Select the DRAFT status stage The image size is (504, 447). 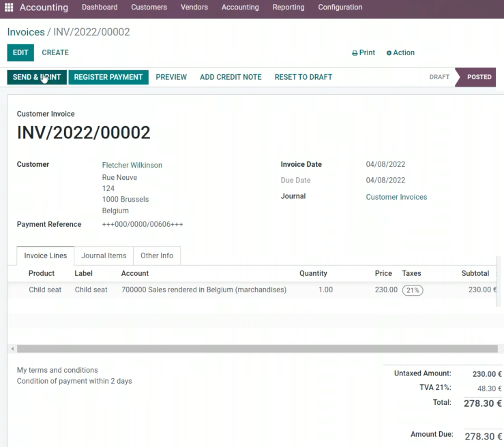click(x=439, y=77)
